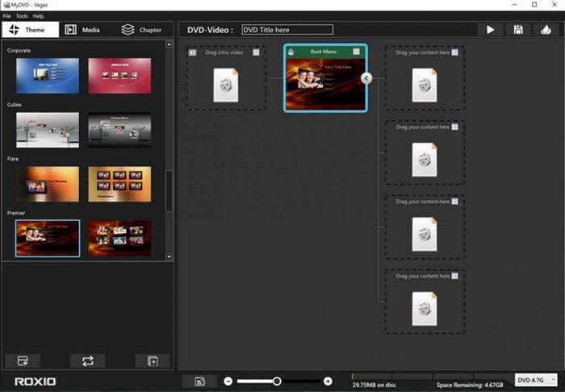Viewport: 565px width, 392px height.
Task: Click the swap arrows icon below themes
Action: coord(87,361)
